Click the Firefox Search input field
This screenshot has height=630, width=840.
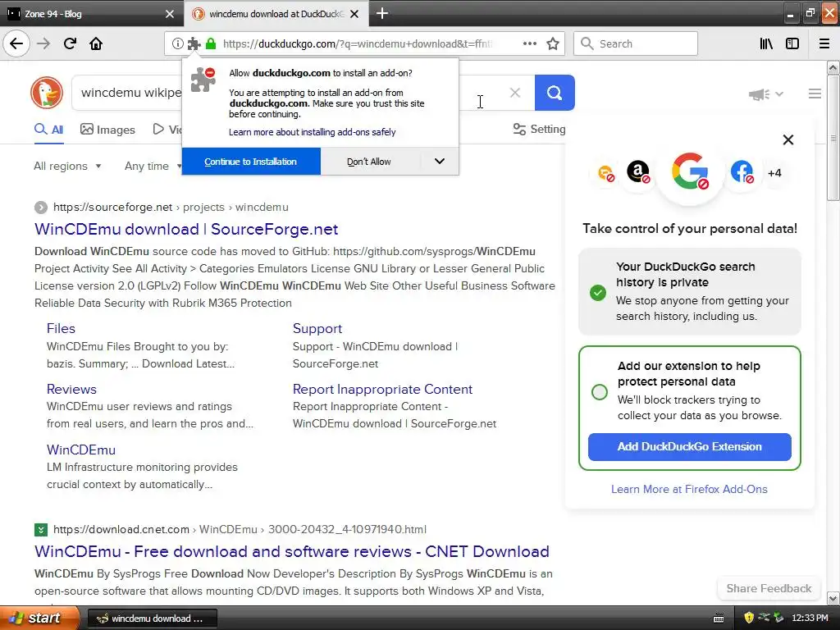click(x=636, y=43)
